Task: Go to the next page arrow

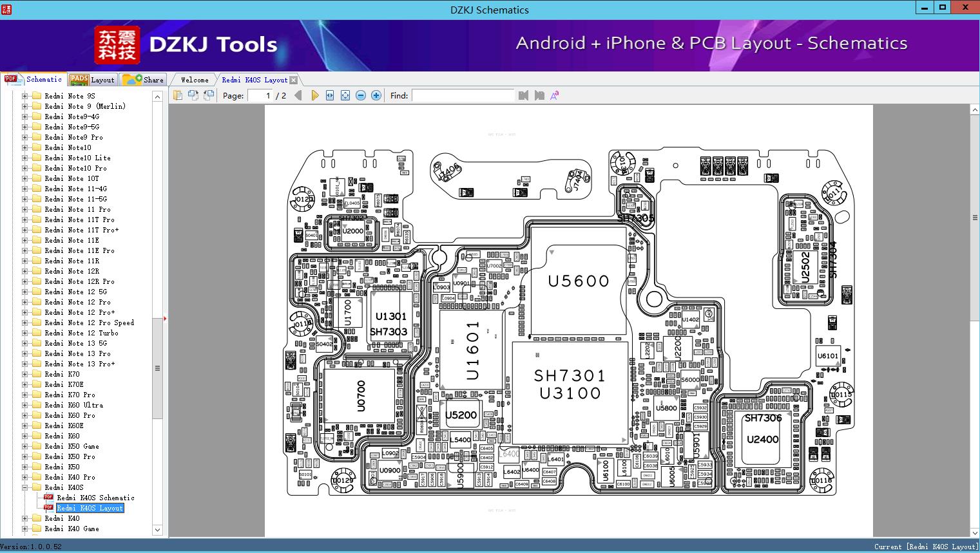Action: tap(314, 95)
